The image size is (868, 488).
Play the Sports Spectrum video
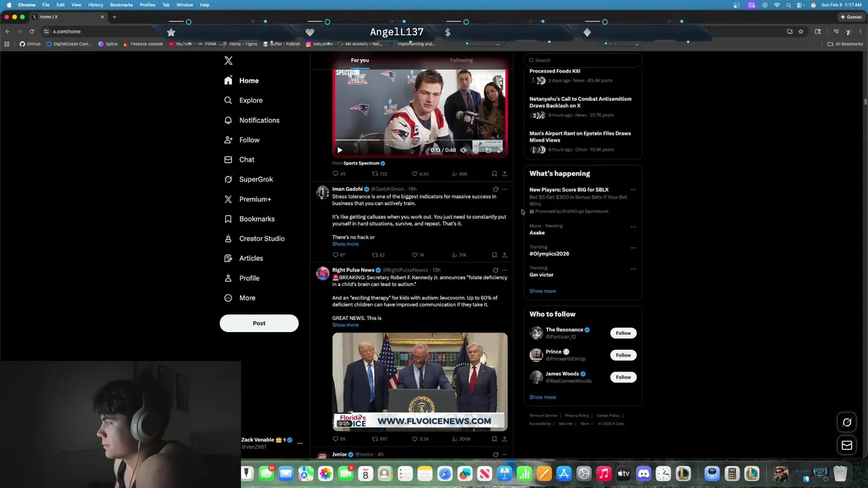340,150
